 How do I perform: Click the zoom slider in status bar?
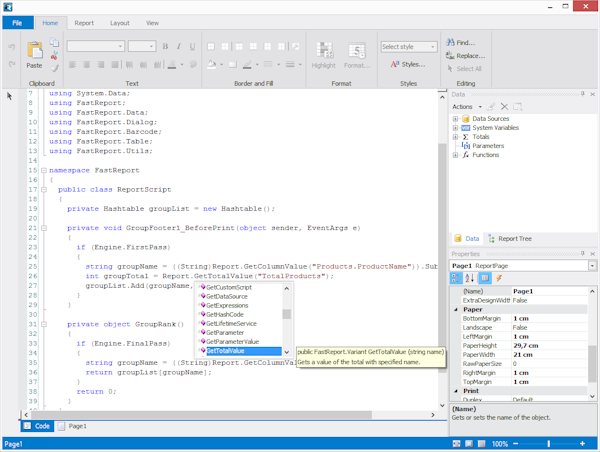[x=548, y=443]
